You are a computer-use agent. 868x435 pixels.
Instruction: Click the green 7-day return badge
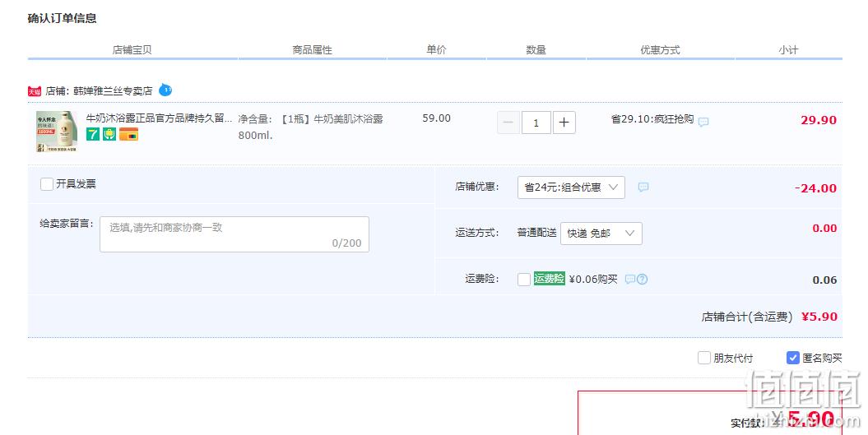point(93,134)
